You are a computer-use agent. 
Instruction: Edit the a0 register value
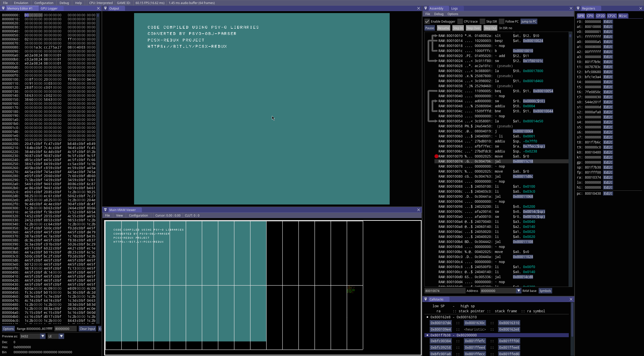coord(608,42)
